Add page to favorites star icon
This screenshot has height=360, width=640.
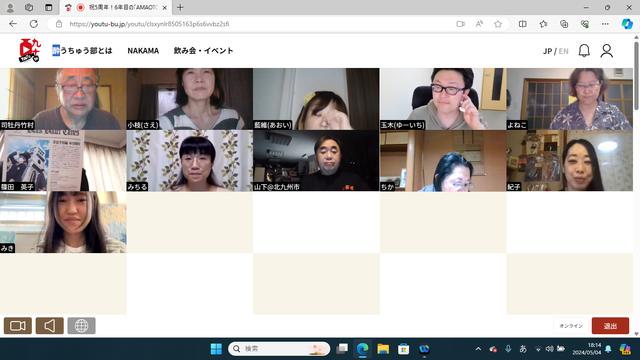(498, 24)
